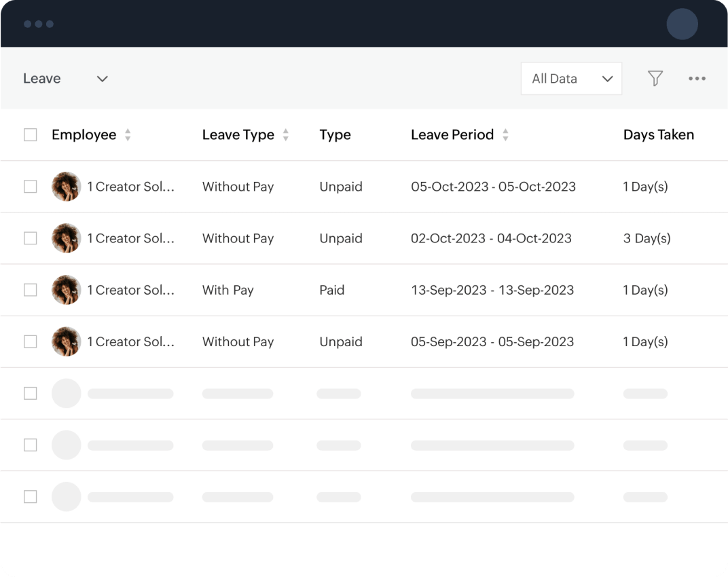Toggle the select-all checkbox in header
This screenshot has width=728, height=577.
(31, 135)
